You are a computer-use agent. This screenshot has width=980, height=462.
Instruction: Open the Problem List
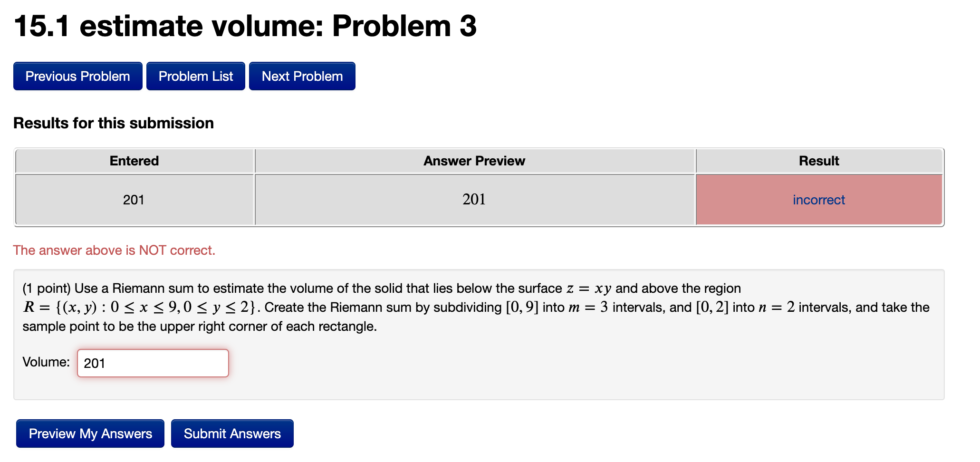coord(195,76)
